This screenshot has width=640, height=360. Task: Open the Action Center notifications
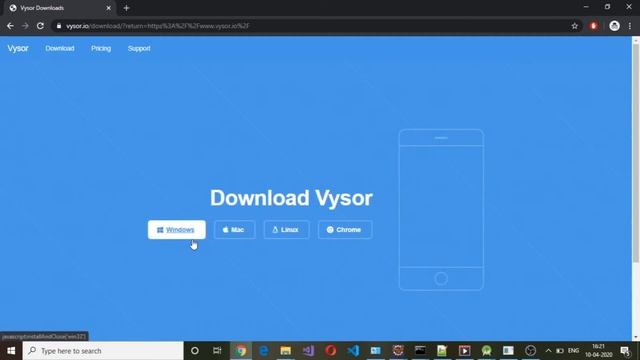pos(625,351)
